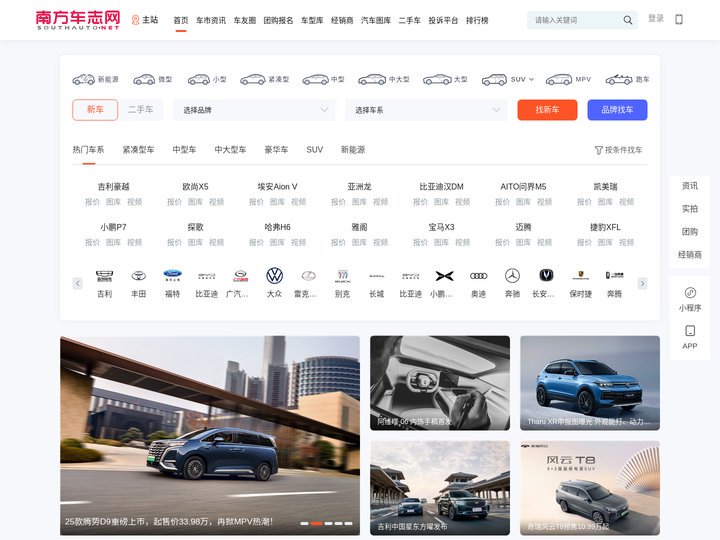Image resolution: width=720 pixels, height=540 pixels.
Task: Click the location pin icon beside 主站
Action: (135, 20)
